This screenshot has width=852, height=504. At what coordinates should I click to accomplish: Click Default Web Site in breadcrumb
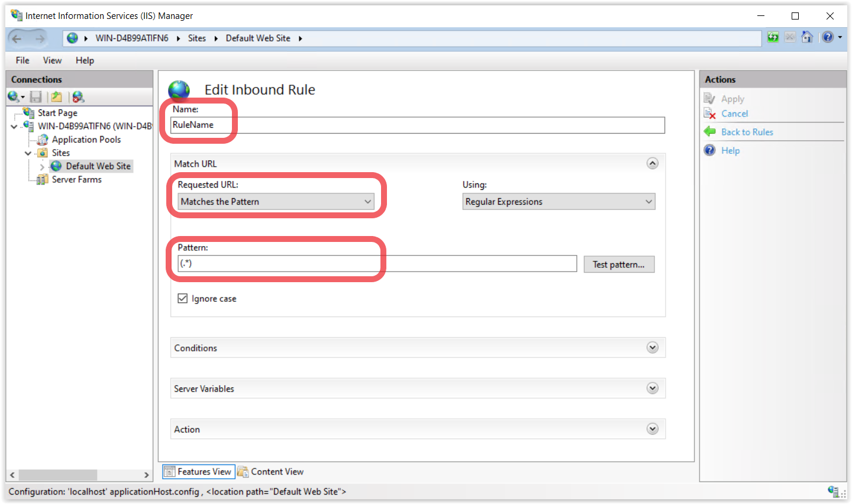click(x=258, y=38)
